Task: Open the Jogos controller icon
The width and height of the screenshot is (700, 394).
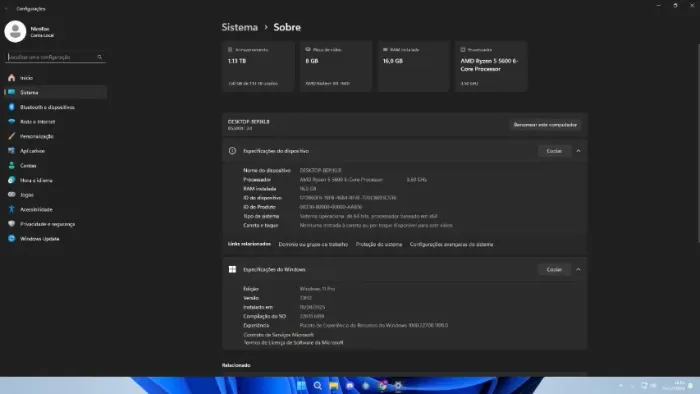Action: (x=12, y=195)
